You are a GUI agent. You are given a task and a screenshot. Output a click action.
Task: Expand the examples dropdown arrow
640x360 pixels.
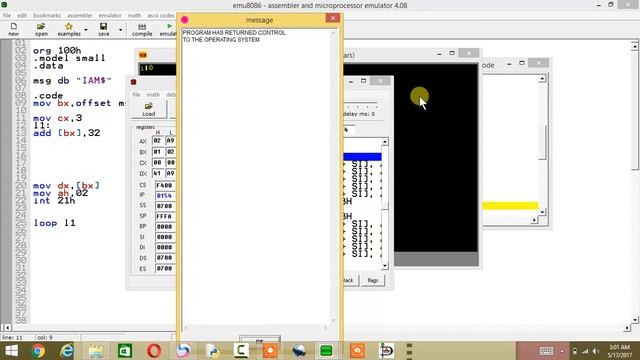tap(86, 30)
